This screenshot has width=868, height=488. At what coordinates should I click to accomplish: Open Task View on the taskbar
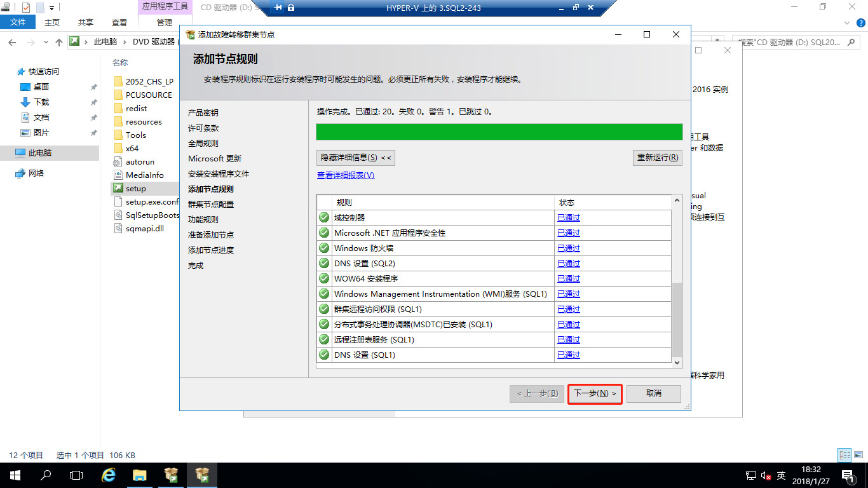76,475
